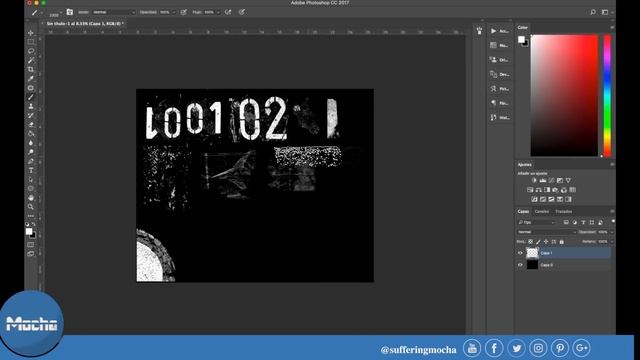Click the foreground color swatch in Color panel

[x=521, y=40]
